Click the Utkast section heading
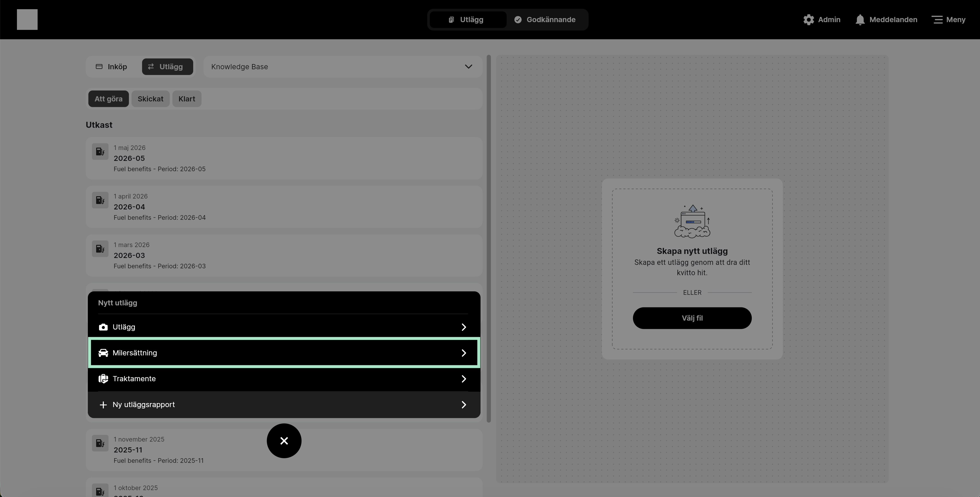This screenshot has height=497, width=980. (99, 125)
